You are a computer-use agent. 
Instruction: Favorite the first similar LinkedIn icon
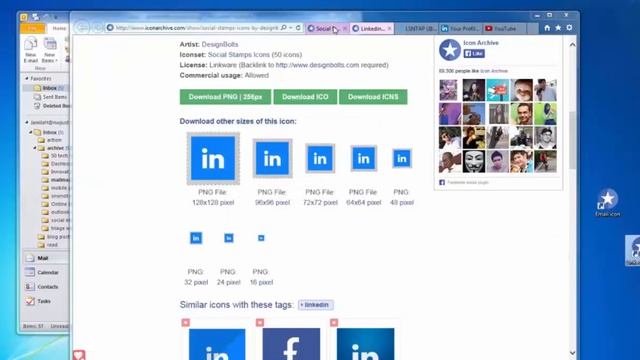(186, 323)
